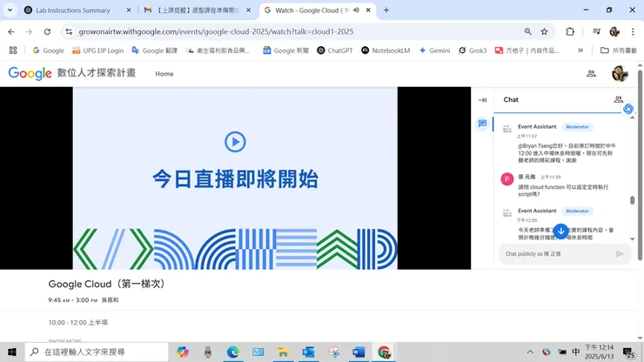Open user profile avatar in page header

coord(620,74)
